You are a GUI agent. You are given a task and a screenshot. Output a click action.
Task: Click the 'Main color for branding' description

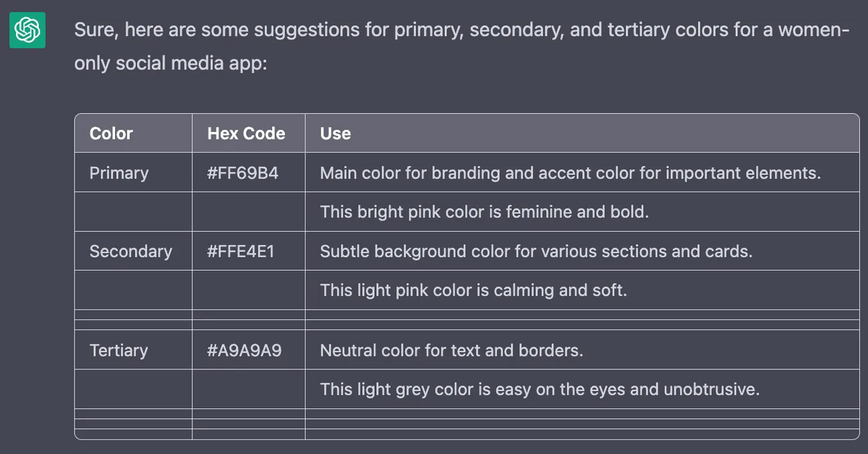570,173
